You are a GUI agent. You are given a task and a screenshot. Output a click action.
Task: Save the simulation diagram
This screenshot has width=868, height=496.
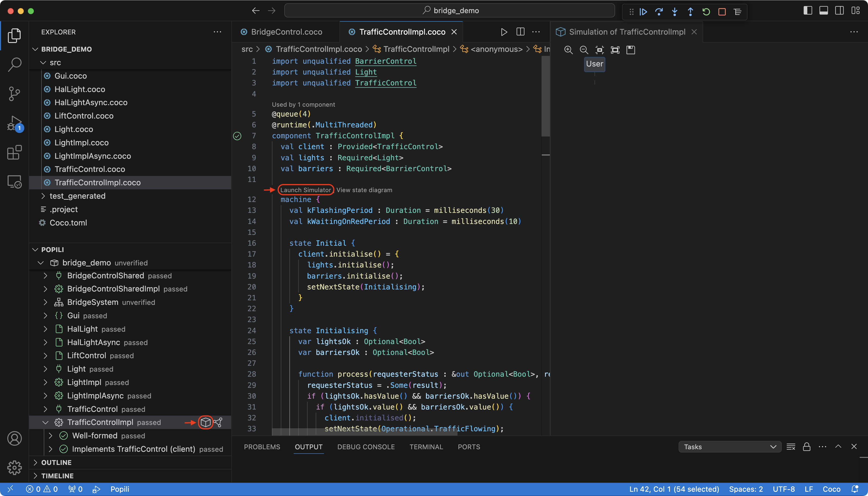tap(631, 50)
